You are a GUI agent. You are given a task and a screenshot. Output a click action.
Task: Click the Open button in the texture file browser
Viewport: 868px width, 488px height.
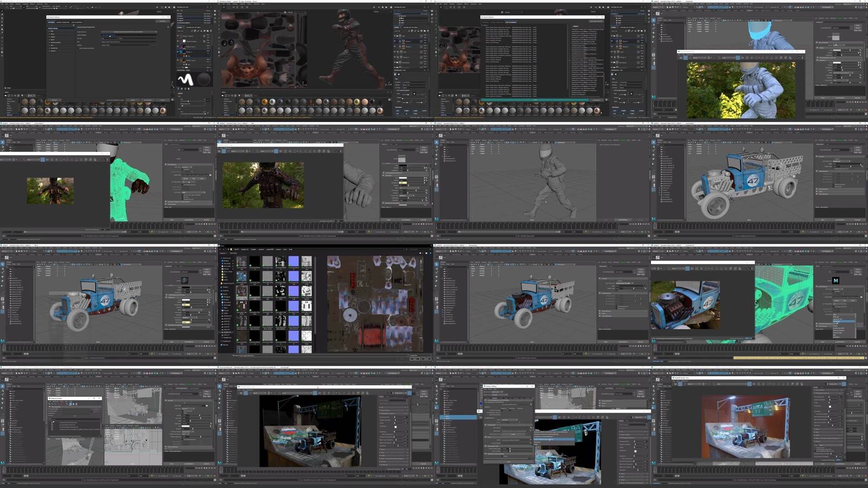pos(414,358)
